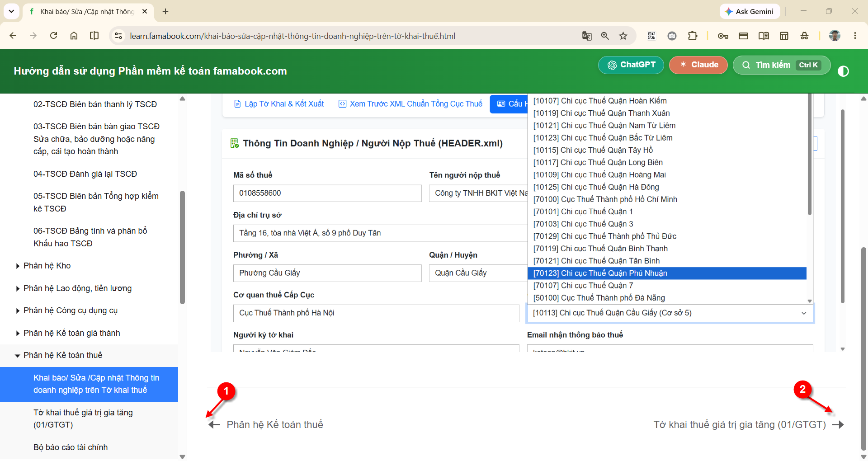Open the translate page icon
The image size is (868, 461).
click(x=587, y=36)
